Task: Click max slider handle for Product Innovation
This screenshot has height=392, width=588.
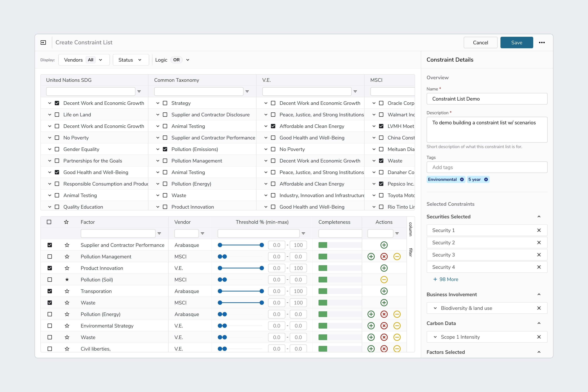Action: 262,268
